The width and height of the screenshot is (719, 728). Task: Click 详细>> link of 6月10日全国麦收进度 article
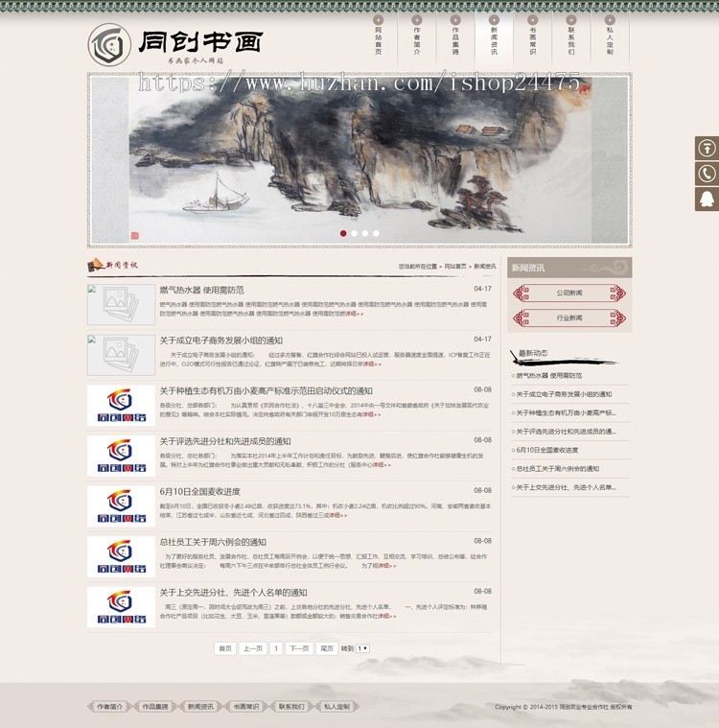click(x=337, y=515)
